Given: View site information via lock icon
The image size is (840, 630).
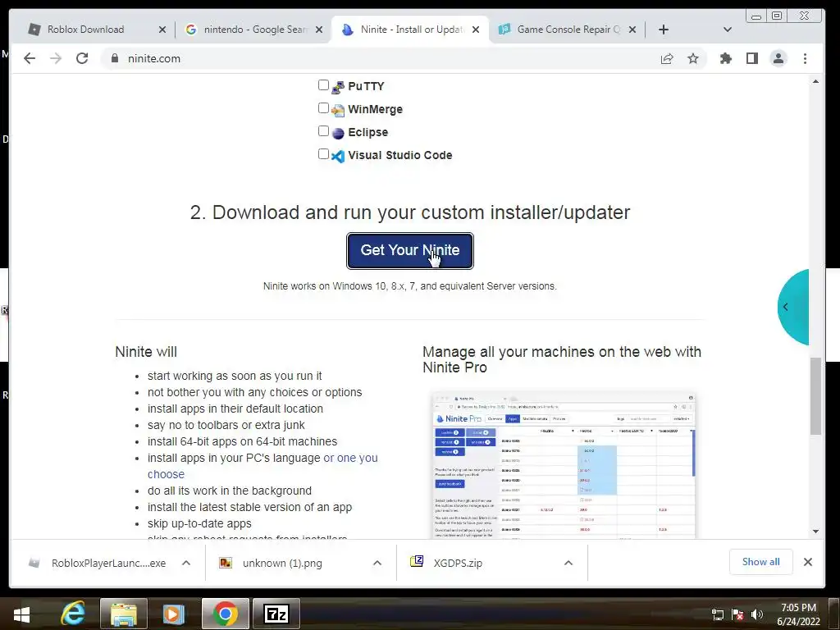Looking at the screenshot, I should point(115,58).
